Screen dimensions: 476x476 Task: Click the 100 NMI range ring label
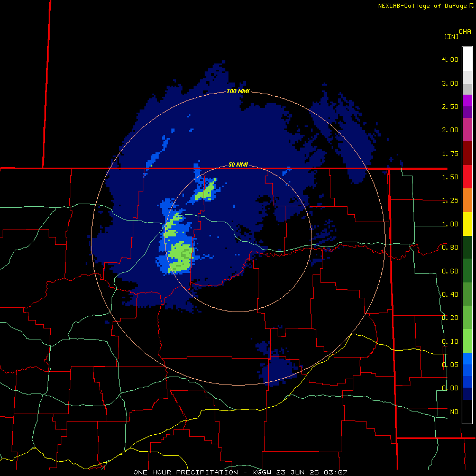coord(238,91)
